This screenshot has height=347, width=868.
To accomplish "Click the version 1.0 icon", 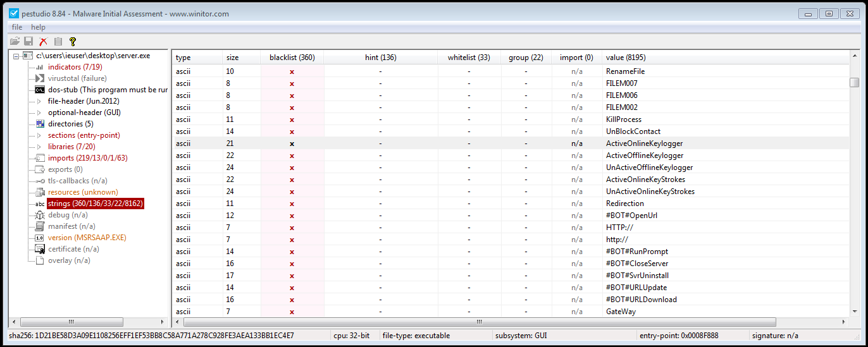I will tap(39, 238).
